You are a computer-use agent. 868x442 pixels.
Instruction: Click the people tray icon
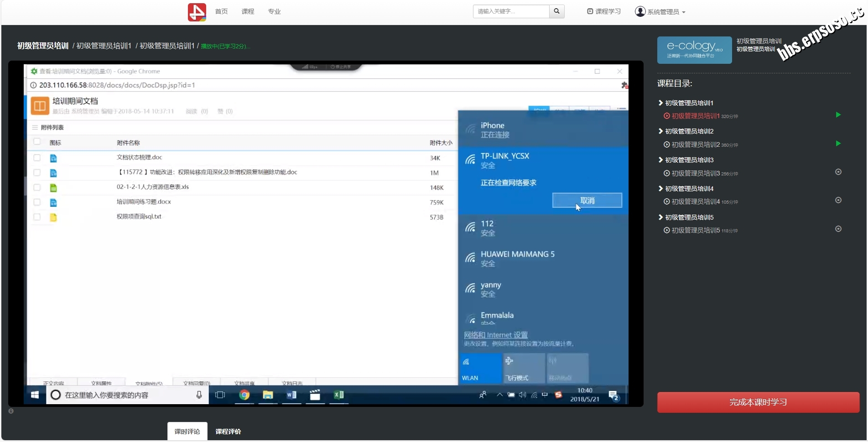pyautogui.click(x=483, y=395)
